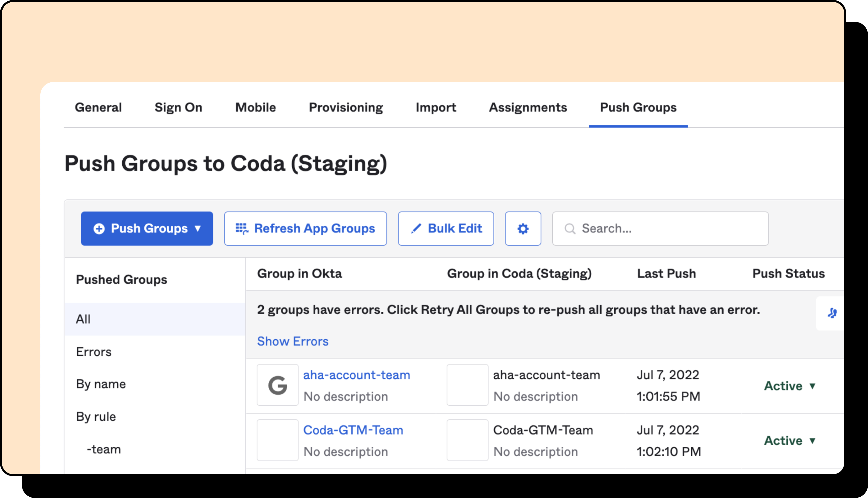Select By name in sidebar

point(101,384)
